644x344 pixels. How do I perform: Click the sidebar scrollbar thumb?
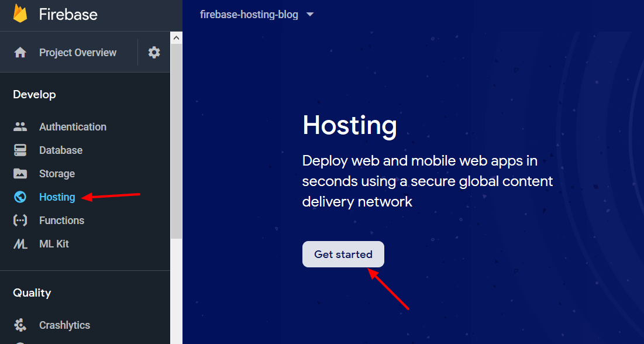coord(176,141)
